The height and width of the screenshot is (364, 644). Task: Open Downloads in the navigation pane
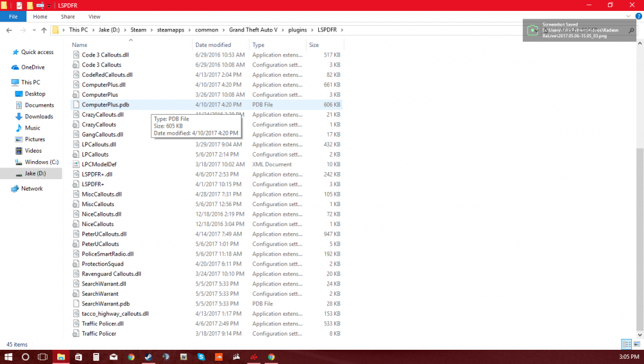pos(39,116)
